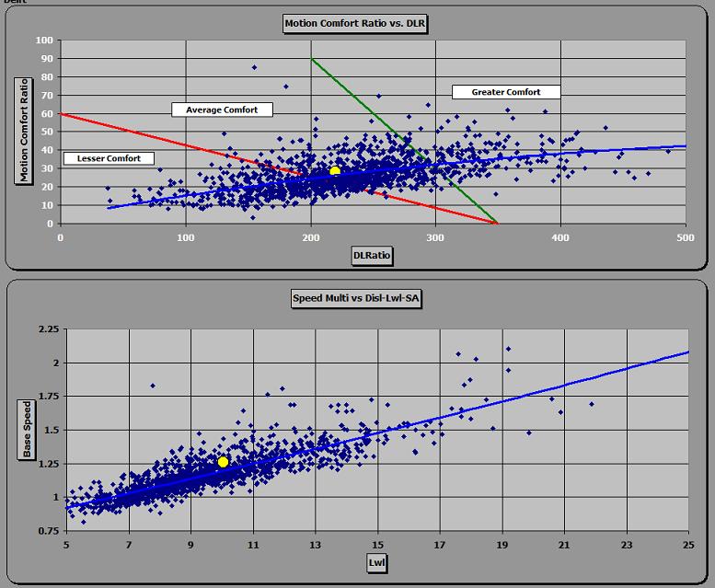Select the 'Base Speed' vertical axis title
The image size is (715, 588).
coord(27,430)
